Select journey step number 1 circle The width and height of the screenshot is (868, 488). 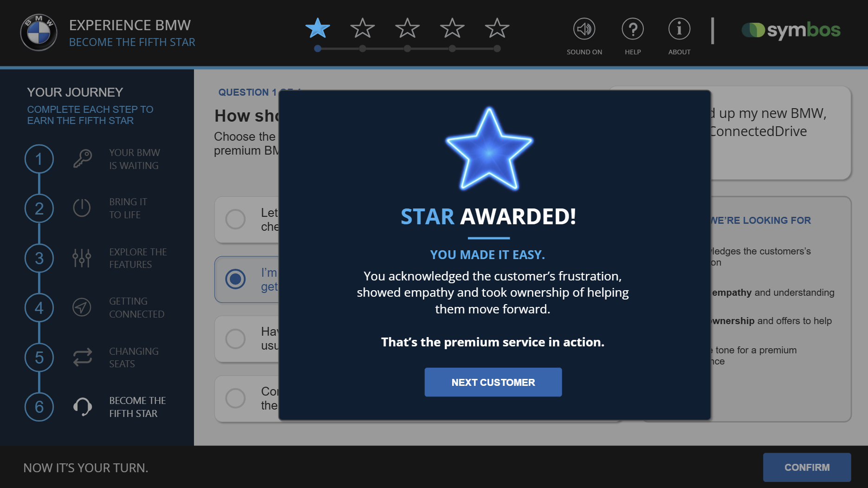click(x=39, y=159)
